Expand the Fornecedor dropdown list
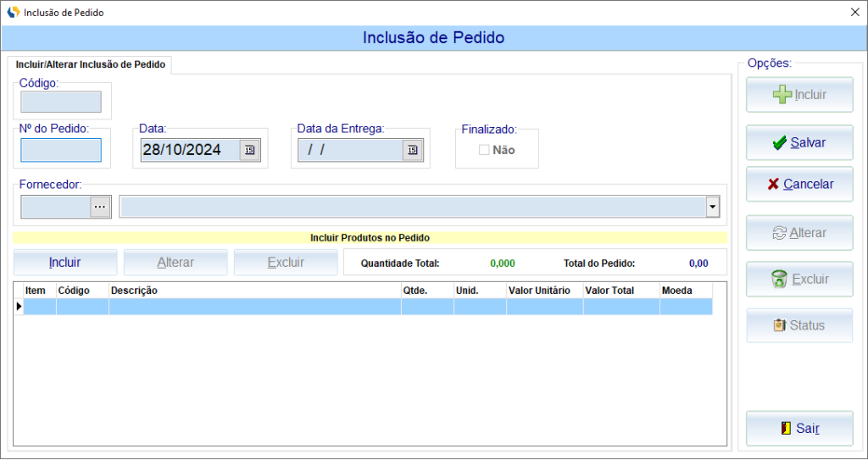This screenshot has width=868, height=460. (712, 207)
